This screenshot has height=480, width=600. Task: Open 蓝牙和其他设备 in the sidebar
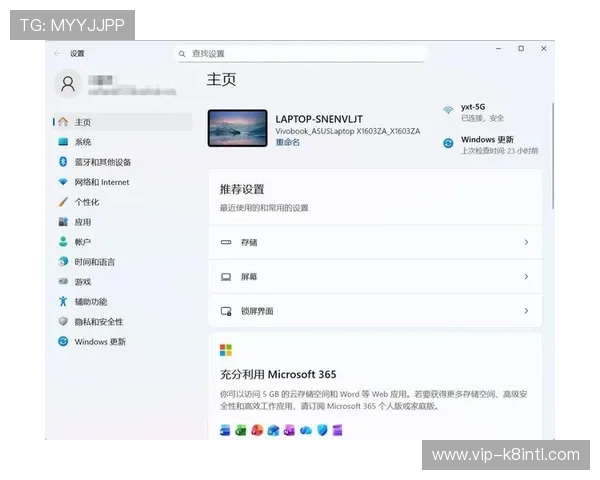pos(122,162)
